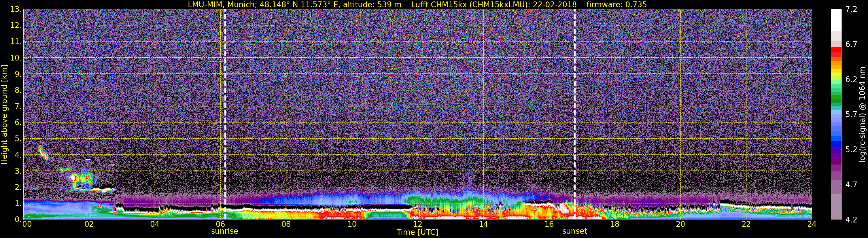The height and width of the screenshot is (238, 868).
Task: Click the y-axis tick label '4.'
Action: pyautogui.click(x=18, y=155)
